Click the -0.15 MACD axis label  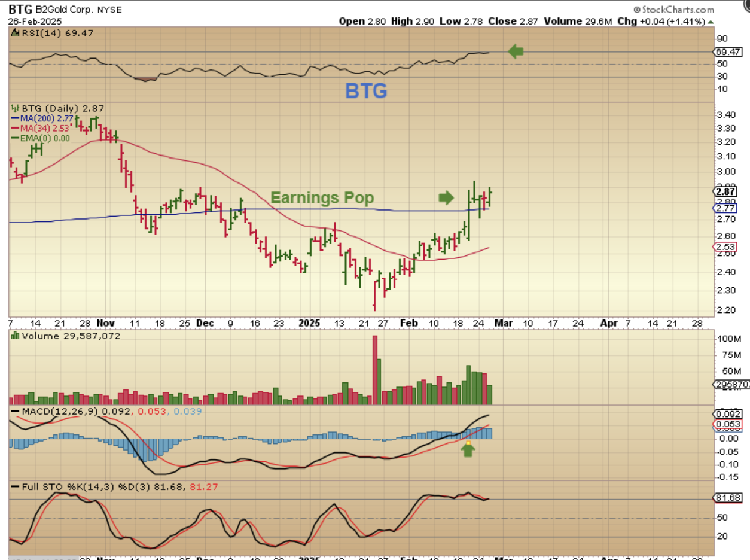727,477
